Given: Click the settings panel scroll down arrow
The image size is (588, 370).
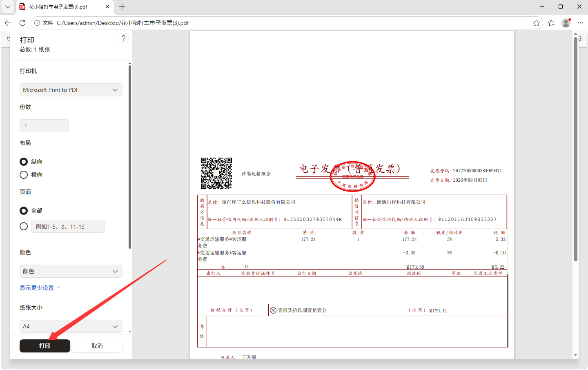Looking at the screenshot, I should [130, 332].
